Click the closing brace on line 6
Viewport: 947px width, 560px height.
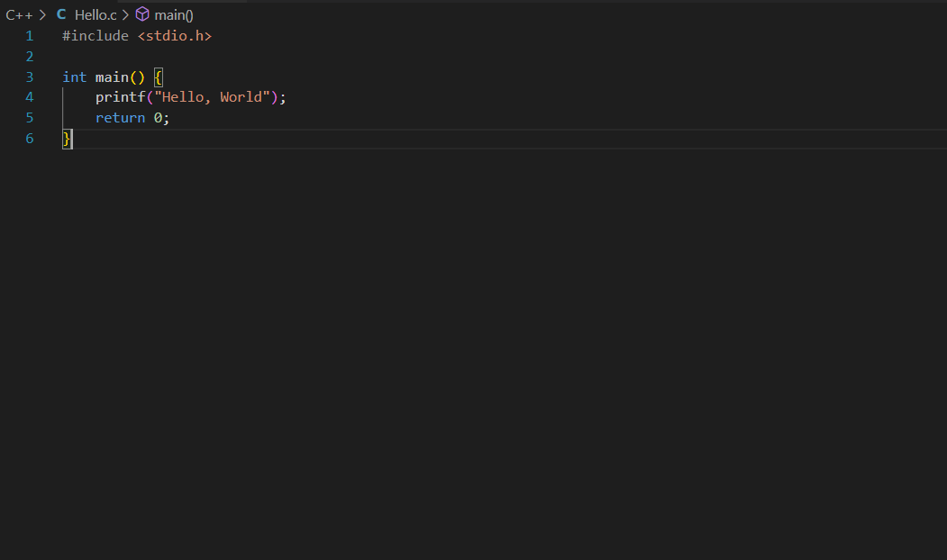[66, 138]
